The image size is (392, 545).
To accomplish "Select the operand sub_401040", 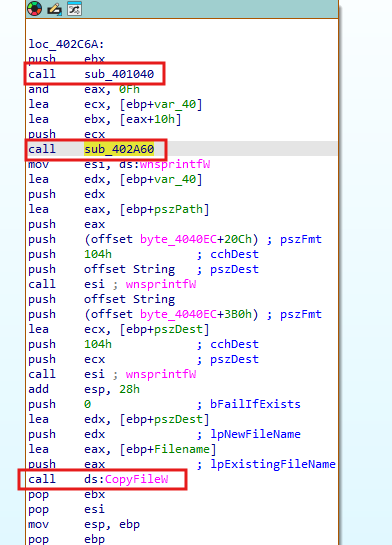I will [x=119, y=74].
